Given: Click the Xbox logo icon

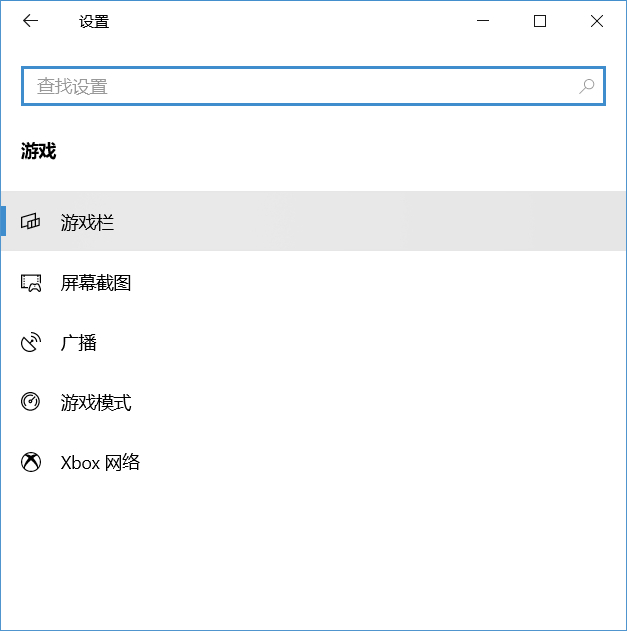Looking at the screenshot, I should (x=31, y=462).
